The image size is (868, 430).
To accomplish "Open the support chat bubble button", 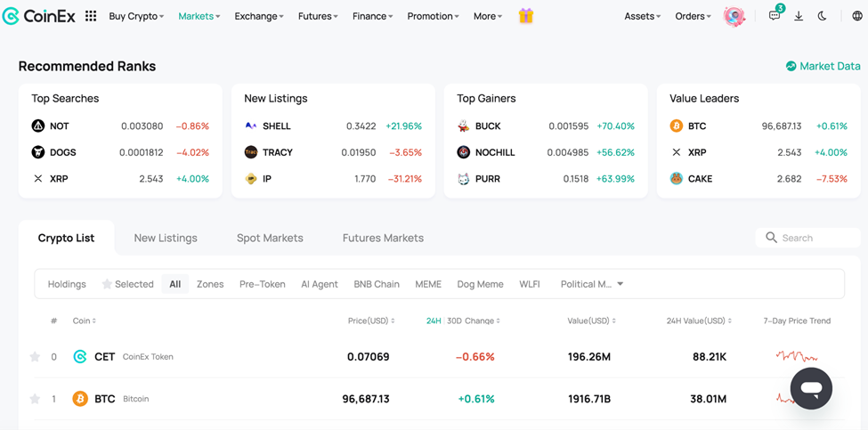I will [811, 388].
